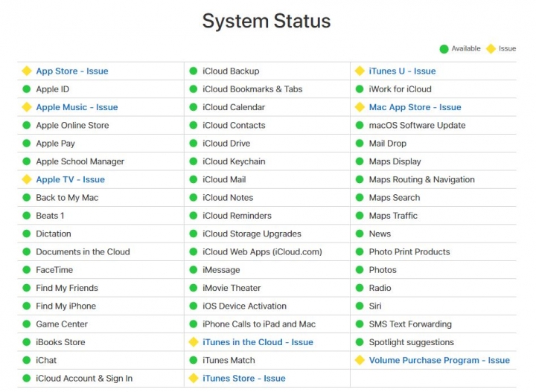Select the iCloud Reminders entry
Image resolution: width=536 pixels, height=392 pixels.
coord(237,216)
